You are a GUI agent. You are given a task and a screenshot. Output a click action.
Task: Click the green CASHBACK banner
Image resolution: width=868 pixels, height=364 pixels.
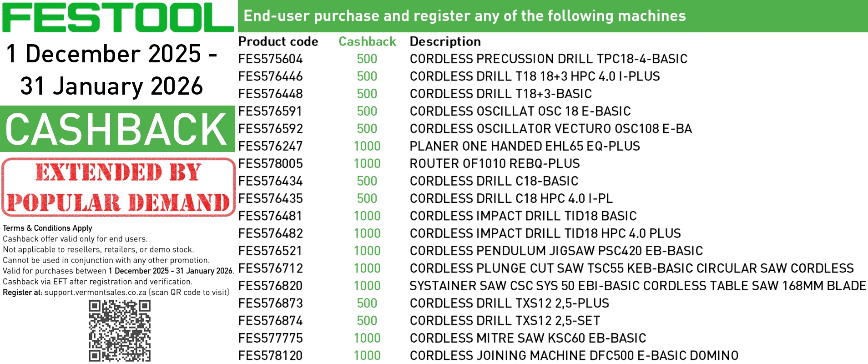pos(117,129)
